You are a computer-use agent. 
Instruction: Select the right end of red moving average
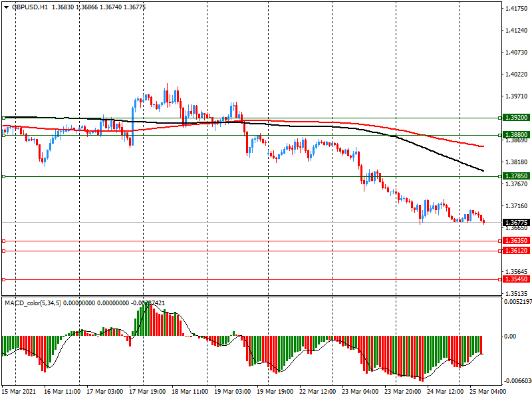pyautogui.click(x=483, y=146)
